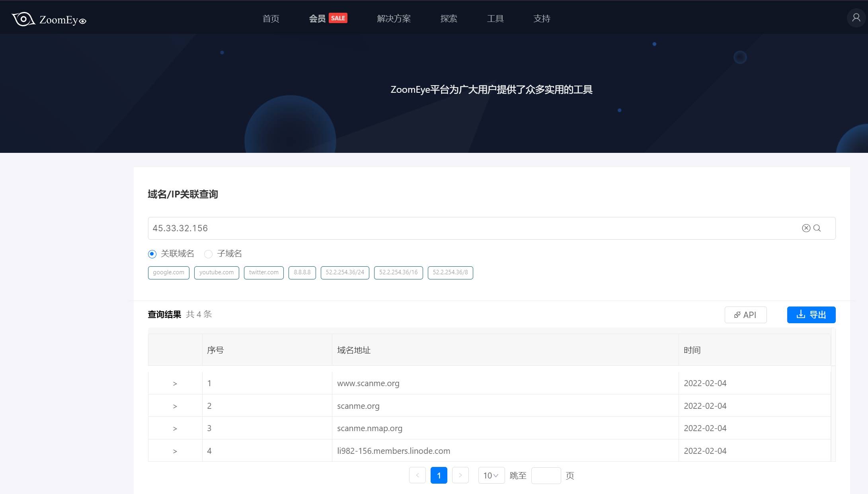Expand the scanme.nmap.org row
Image resolution: width=868 pixels, height=494 pixels.
click(x=175, y=429)
